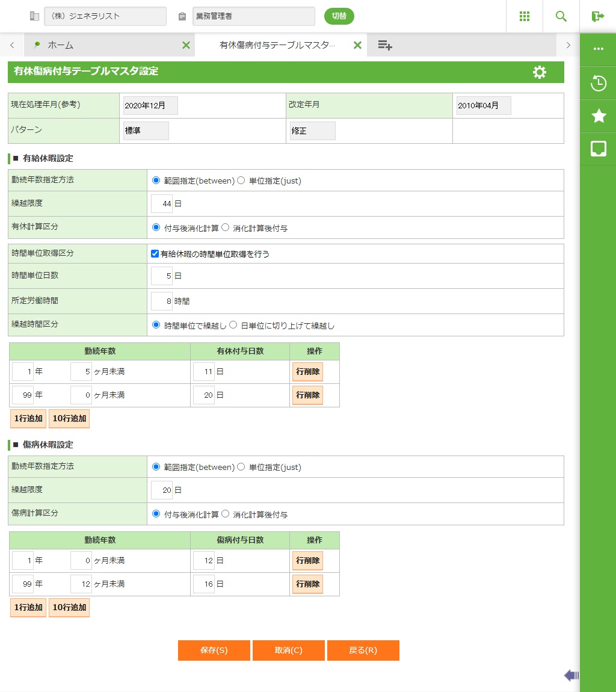
Task: Collapse the sidebar with the bottom arrow
Action: (571, 675)
